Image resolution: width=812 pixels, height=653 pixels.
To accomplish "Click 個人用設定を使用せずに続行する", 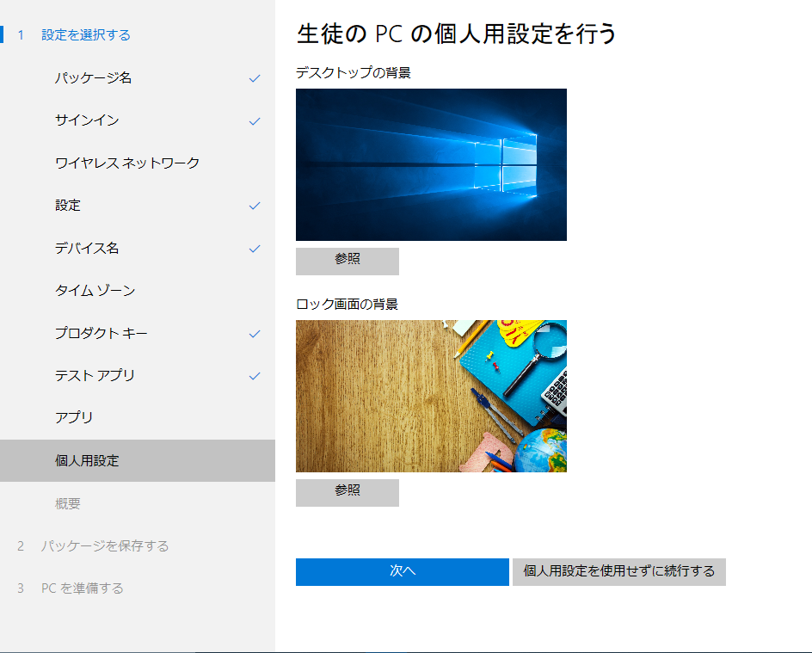I will (x=618, y=571).
